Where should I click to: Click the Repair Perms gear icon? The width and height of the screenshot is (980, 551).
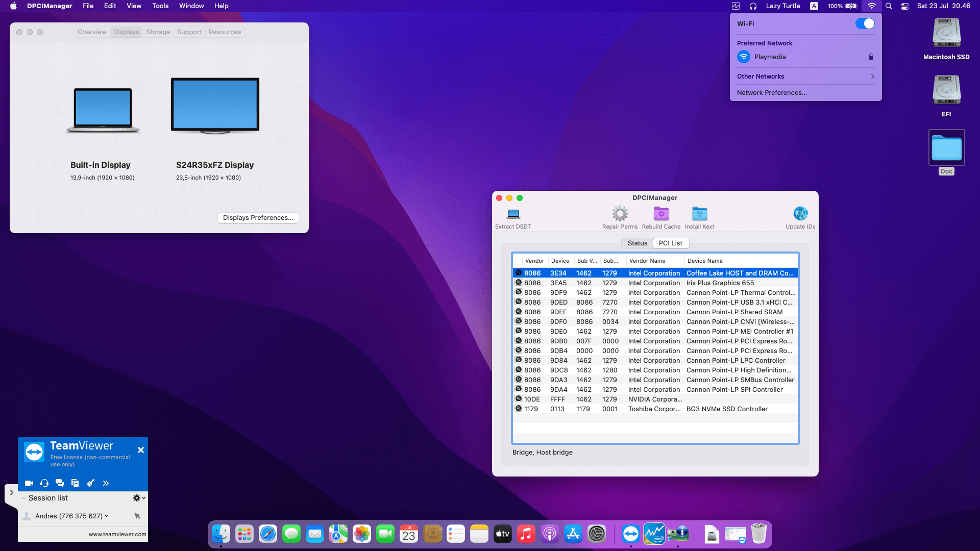coord(620,214)
